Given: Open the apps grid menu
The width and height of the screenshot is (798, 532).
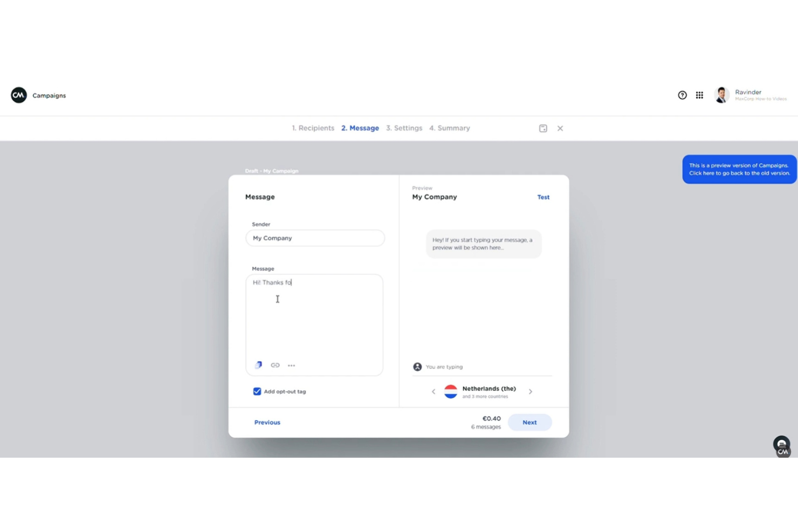Looking at the screenshot, I should pos(699,95).
